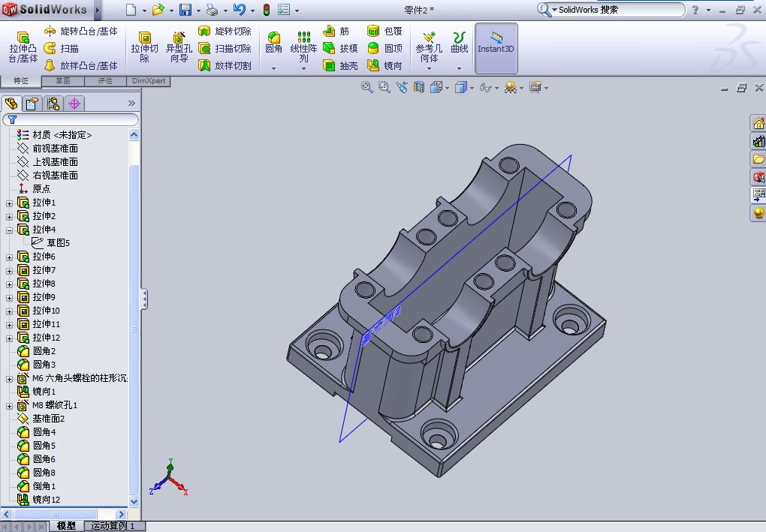766x532 pixels.
Task: Click the Open file folder icon
Action: click(158, 10)
